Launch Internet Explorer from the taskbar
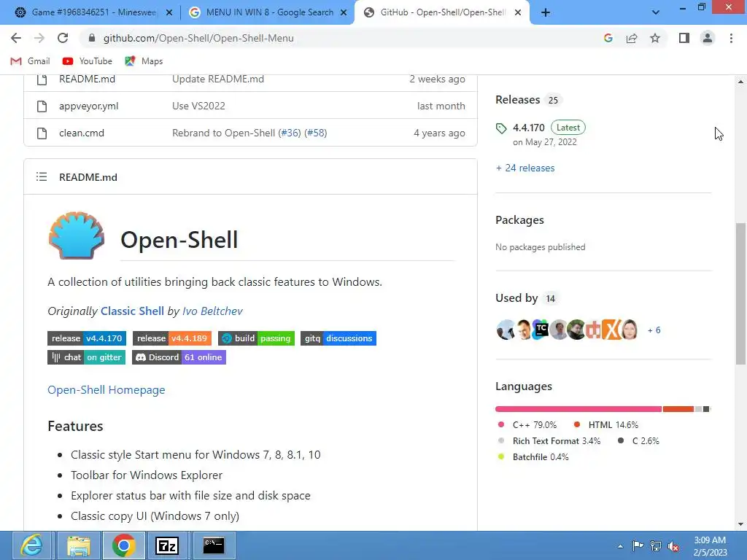747x560 pixels. (x=31, y=545)
